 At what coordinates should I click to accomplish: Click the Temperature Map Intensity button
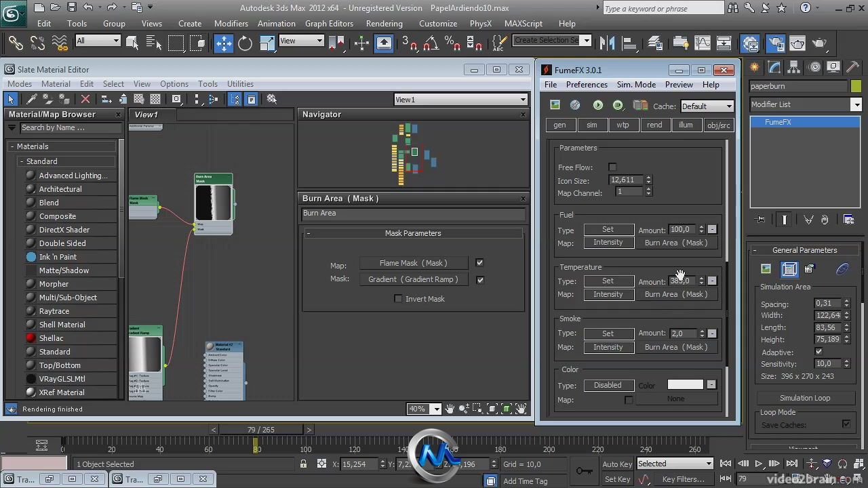point(608,294)
